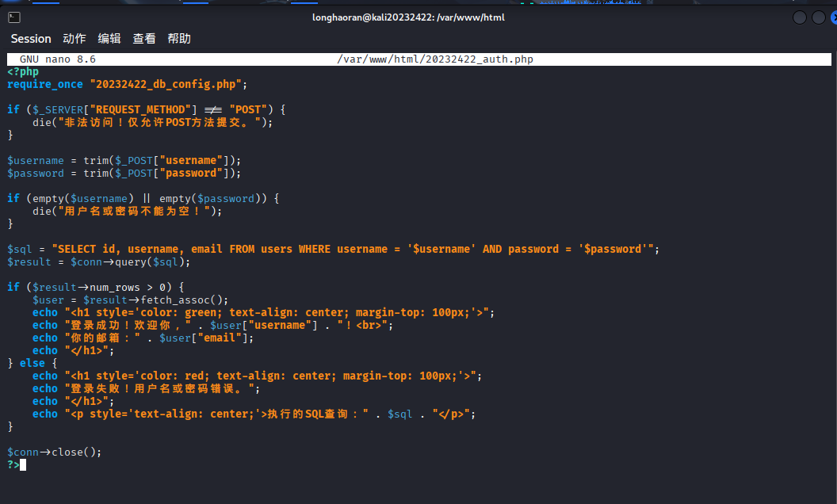Viewport: 837px width, 504px height.
Task: Place cursor on the <?php opening tag
Action: click(x=23, y=71)
